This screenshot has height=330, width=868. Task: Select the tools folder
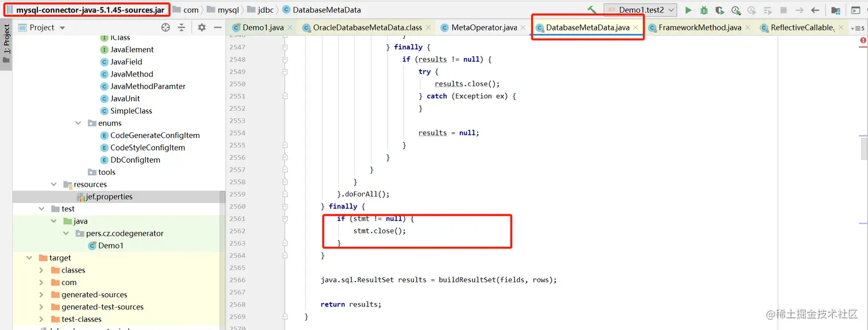102,172
